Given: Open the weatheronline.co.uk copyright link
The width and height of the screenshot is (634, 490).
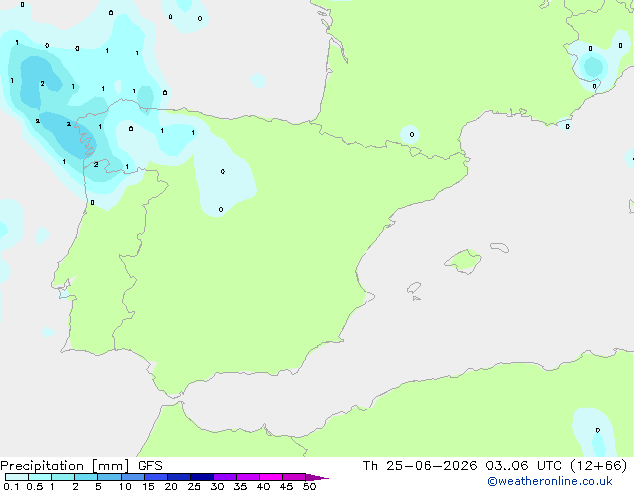Looking at the screenshot, I should click(x=550, y=481).
